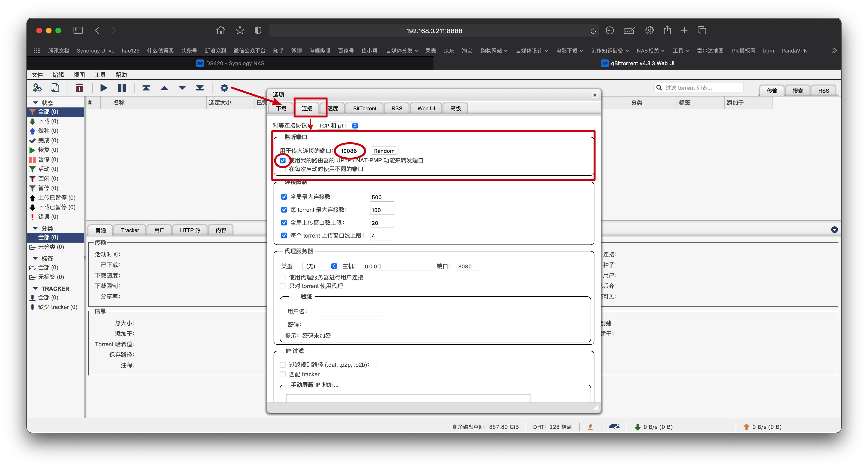Image resolution: width=868 pixels, height=468 pixels.
Task: Click the delete torrent trash icon
Action: [x=79, y=88]
